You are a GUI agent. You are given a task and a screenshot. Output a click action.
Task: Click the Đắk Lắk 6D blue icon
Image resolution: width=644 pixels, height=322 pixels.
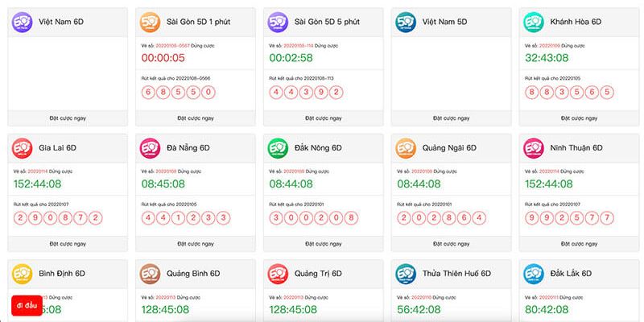tap(534, 274)
